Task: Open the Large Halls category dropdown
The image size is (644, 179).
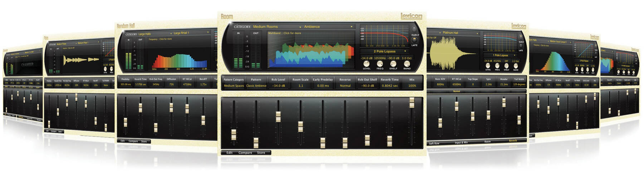Action: pyautogui.click(x=155, y=34)
